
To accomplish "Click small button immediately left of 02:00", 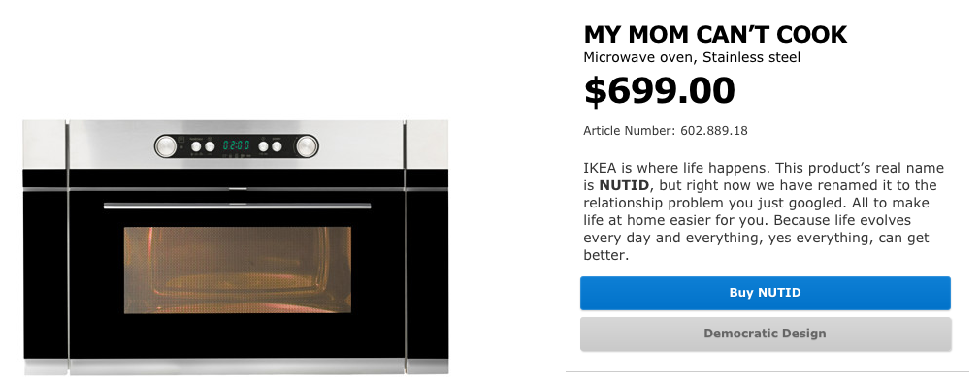I will pyautogui.click(x=210, y=146).
